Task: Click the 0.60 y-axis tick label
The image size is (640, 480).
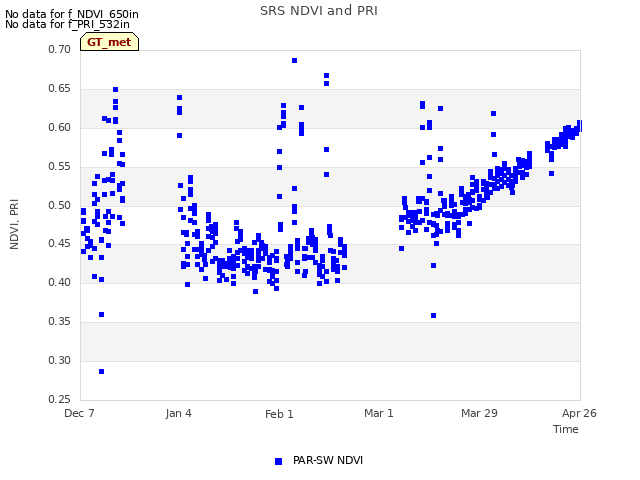Action: 59,127
